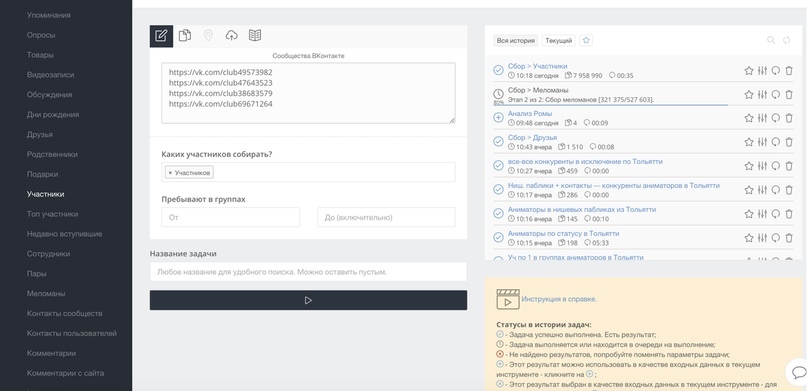807x391 pixels.
Task: Open the chat bubble support widget
Action: tap(798, 372)
